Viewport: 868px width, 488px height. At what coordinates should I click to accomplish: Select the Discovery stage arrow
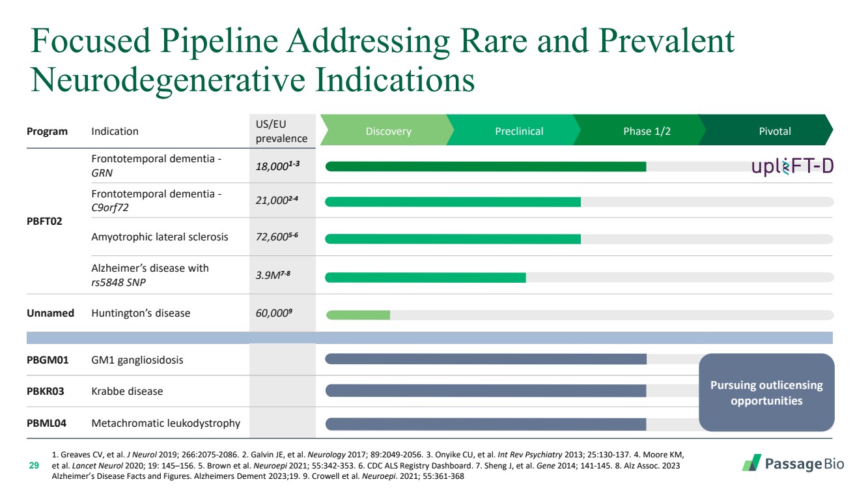pos(387,131)
